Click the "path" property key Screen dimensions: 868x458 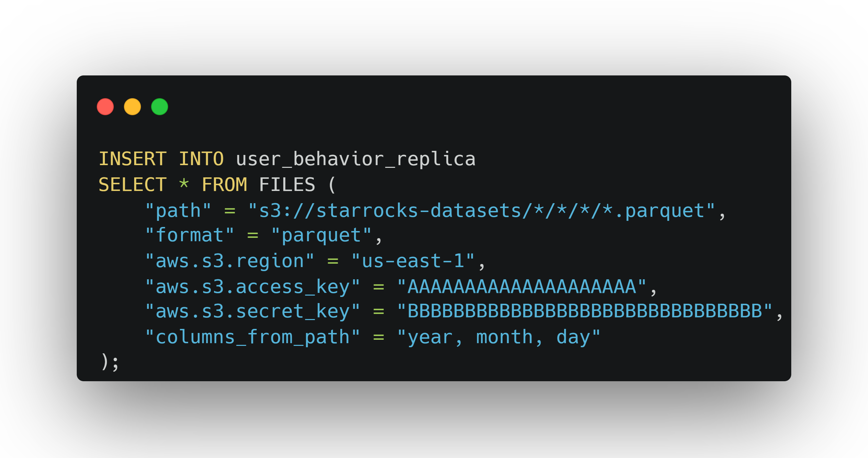tap(178, 211)
